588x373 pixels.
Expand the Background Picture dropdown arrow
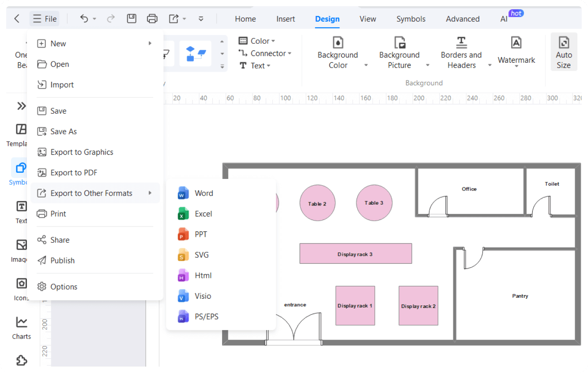pos(427,65)
